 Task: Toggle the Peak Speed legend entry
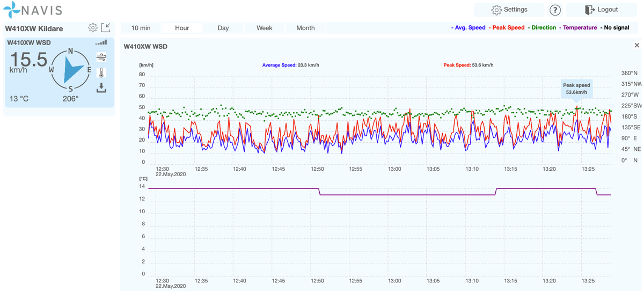pos(507,27)
